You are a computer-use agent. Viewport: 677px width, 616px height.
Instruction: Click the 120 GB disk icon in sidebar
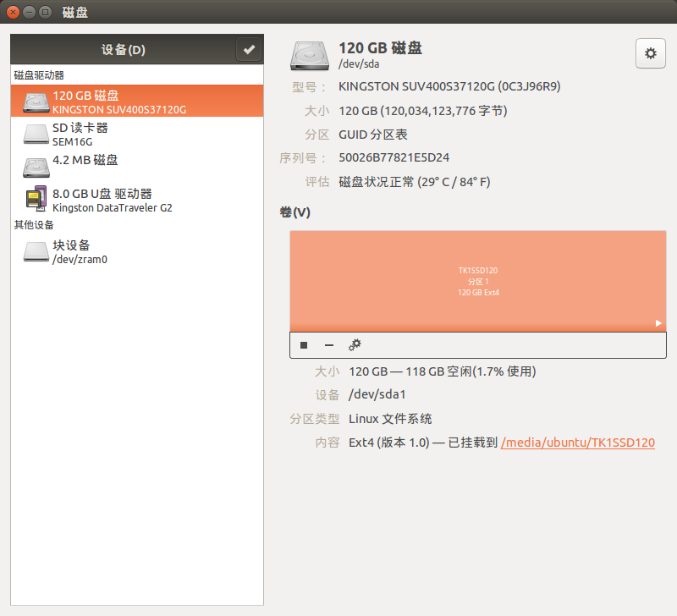tap(36, 102)
